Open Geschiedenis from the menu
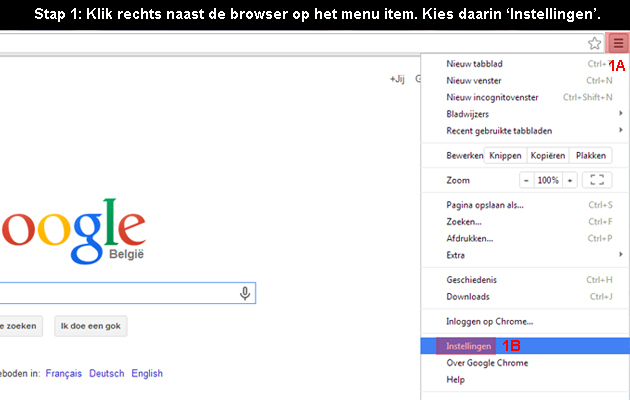The width and height of the screenshot is (630, 400). (x=525, y=280)
